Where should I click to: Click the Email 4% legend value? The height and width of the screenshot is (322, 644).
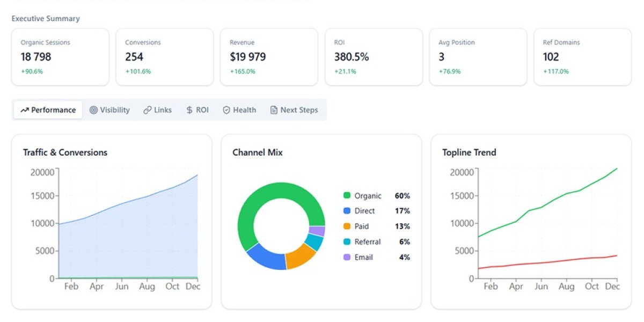tap(405, 257)
